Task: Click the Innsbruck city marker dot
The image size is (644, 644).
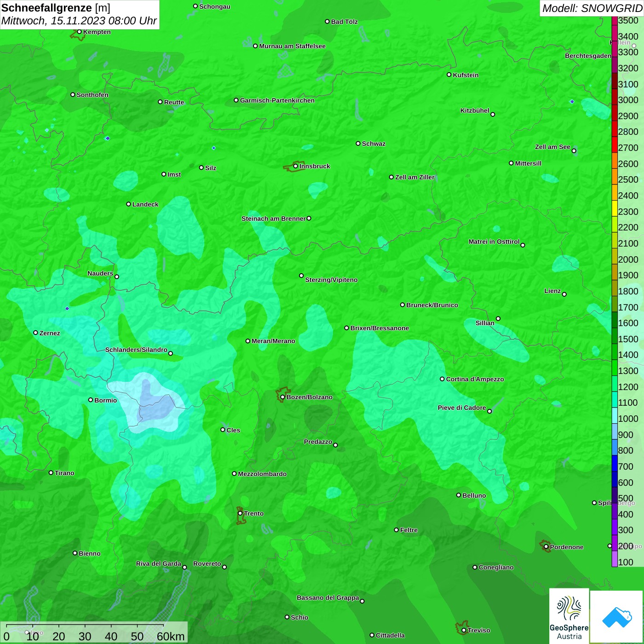Action: [x=295, y=166]
